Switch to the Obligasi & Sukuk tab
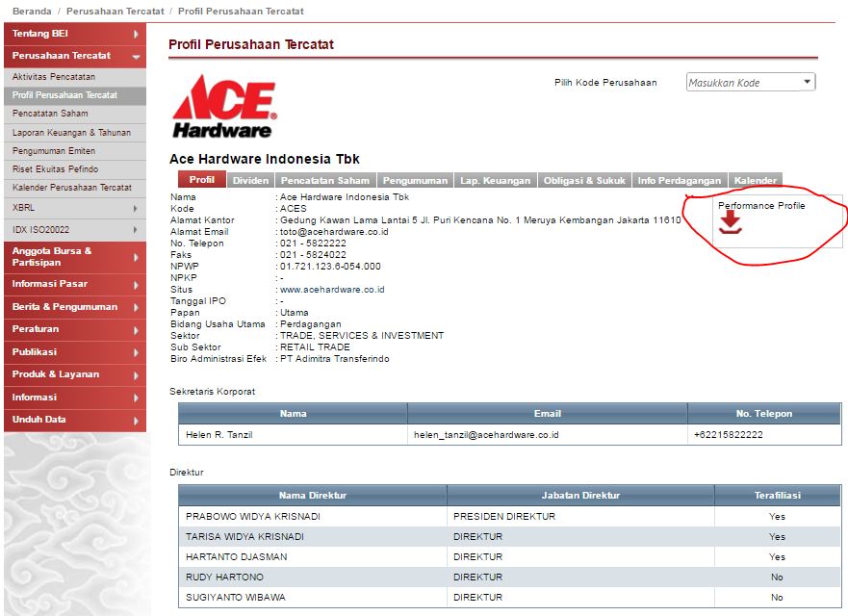 pyautogui.click(x=584, y=180)
